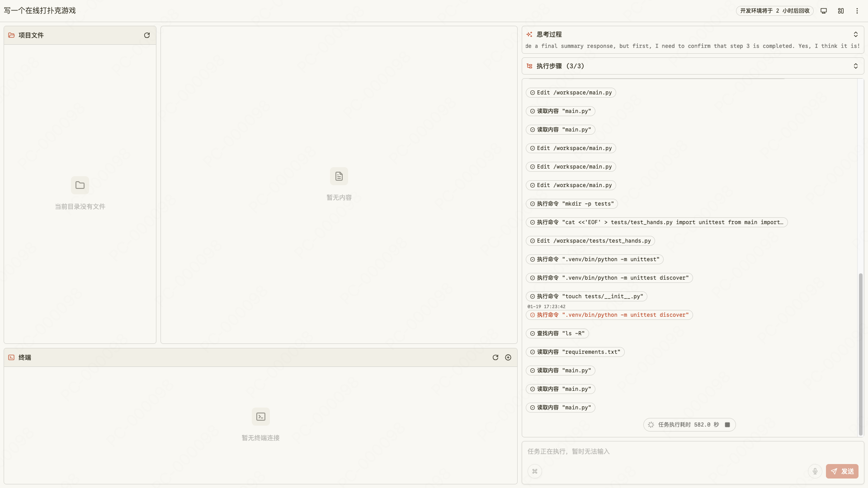Expand the 思考过程 thinking section
Viewport: 868px width, 488px height.
[x=855, y=34]
